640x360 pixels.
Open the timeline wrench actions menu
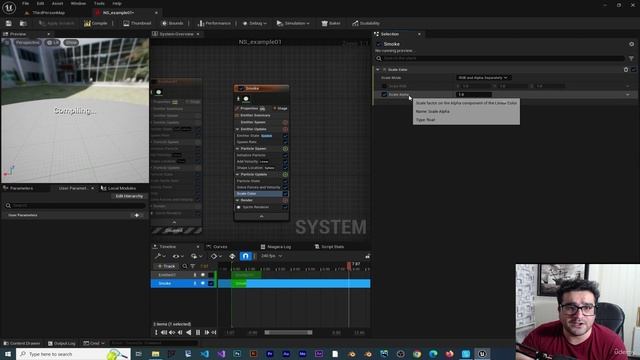[x=160, y=256]
